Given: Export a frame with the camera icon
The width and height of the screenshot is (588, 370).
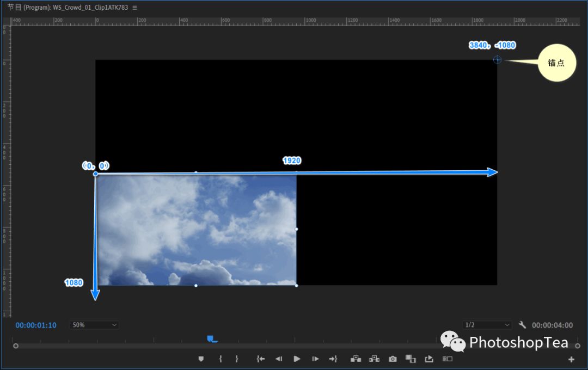Looking at the screenshot, I should pyautogui.click(x=393, y=359).
